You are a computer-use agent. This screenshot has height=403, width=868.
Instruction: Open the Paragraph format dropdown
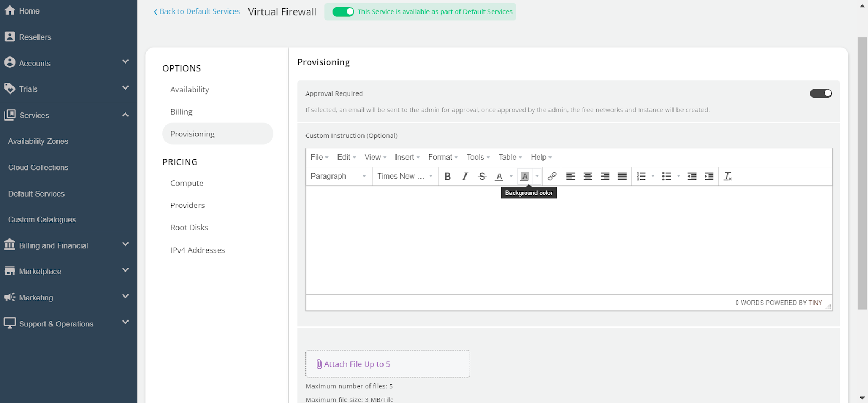338,177
